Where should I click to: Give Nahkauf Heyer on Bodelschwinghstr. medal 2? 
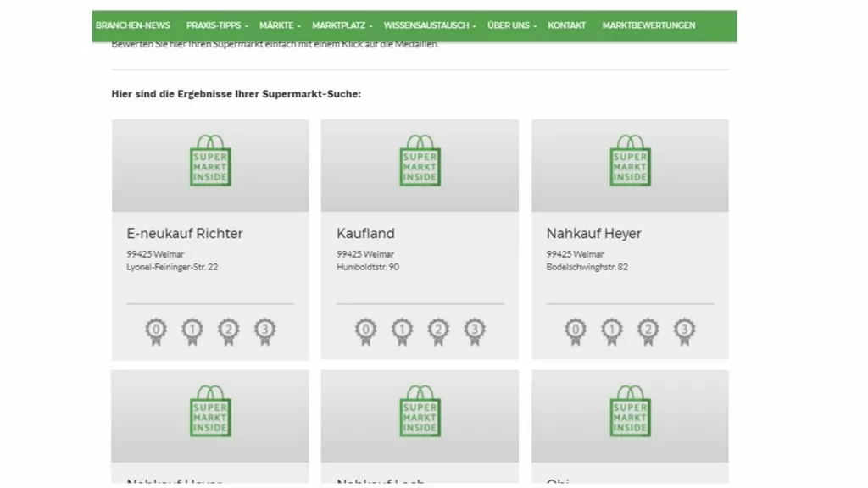click(648, 331)
